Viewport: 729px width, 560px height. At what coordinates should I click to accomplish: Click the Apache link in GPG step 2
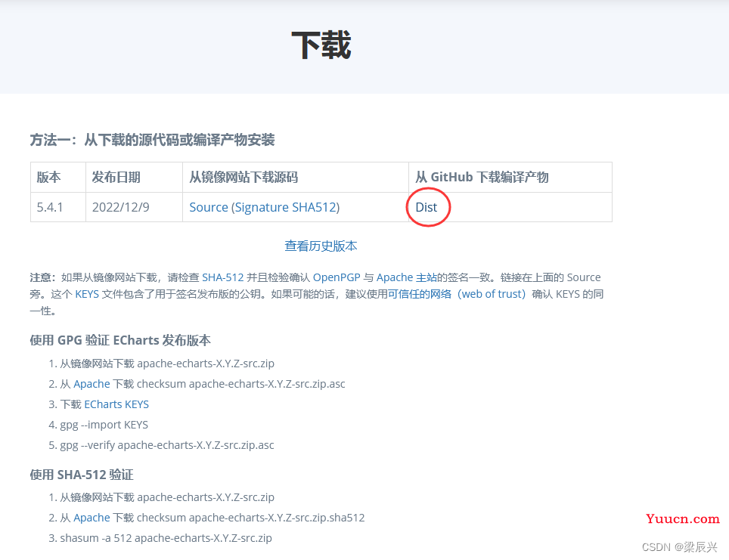pos(92,384)
